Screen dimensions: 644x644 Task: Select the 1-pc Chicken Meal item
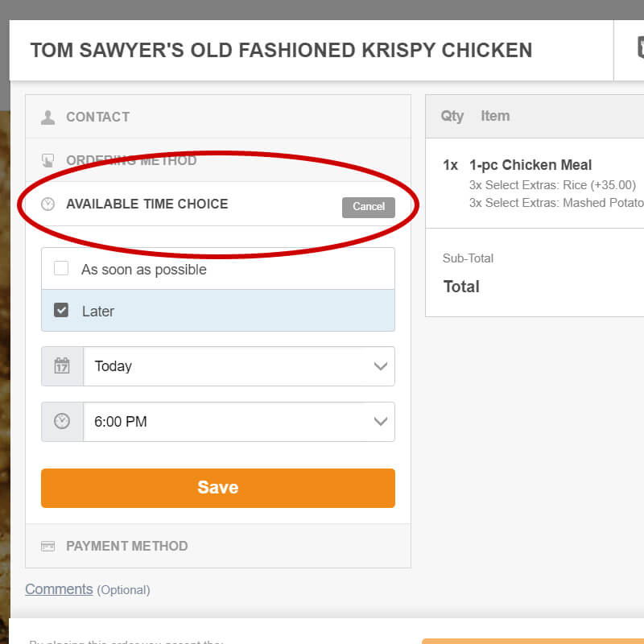530,165
